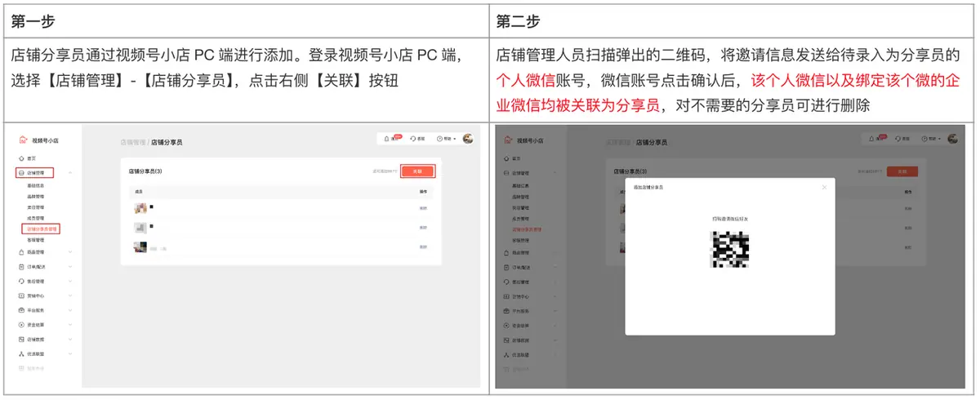Expand the 资金结算 chevron in step one screenshot
This screenshot has height=400, width=980.
[x=71, y=324]
